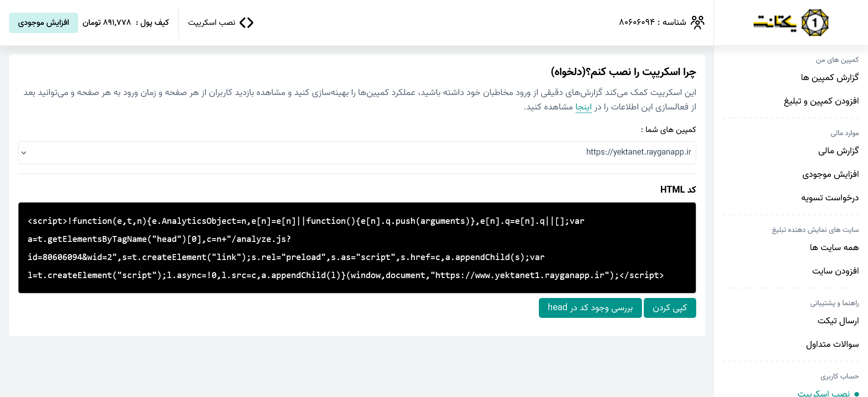Select درخواست تسویه in sidebar
This screenshot has height=397, width=868.
[x=830, y=198]
